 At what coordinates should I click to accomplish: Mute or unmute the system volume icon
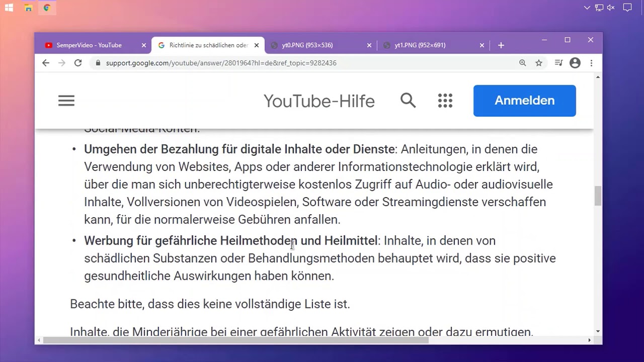(611, 8)
